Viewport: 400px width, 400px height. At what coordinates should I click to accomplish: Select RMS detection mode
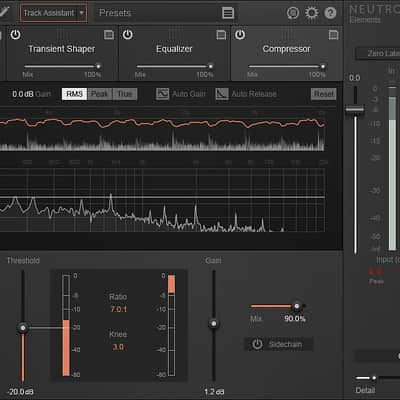coord(74,94)
